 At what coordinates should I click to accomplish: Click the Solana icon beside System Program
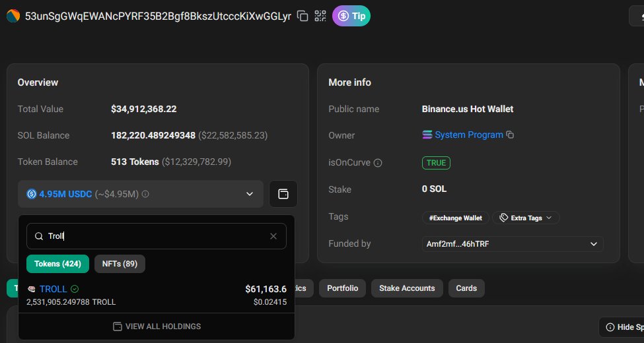click(427, 135)
